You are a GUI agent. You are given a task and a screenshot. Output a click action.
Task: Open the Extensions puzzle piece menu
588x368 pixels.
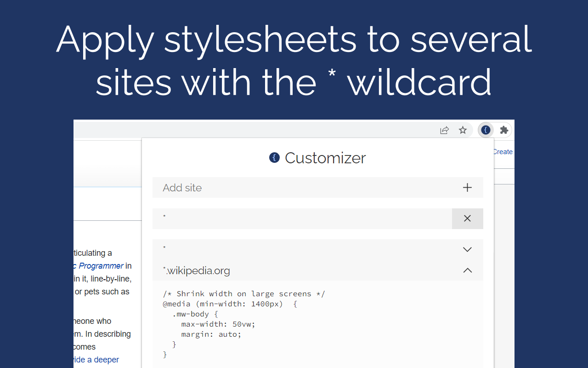point(504,130)
